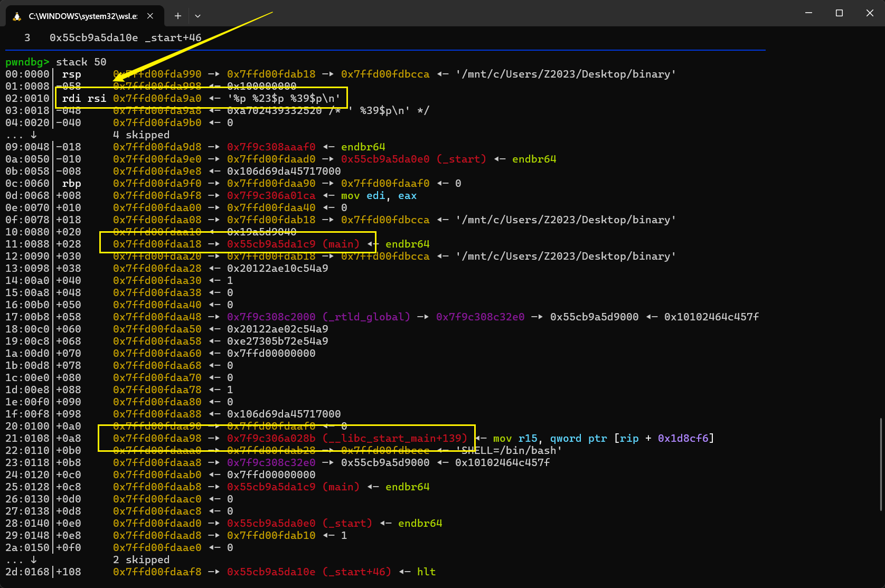Click the hlt instruction on the last row
The width and height of the screenshot is (885, 588).
point(426,572)
